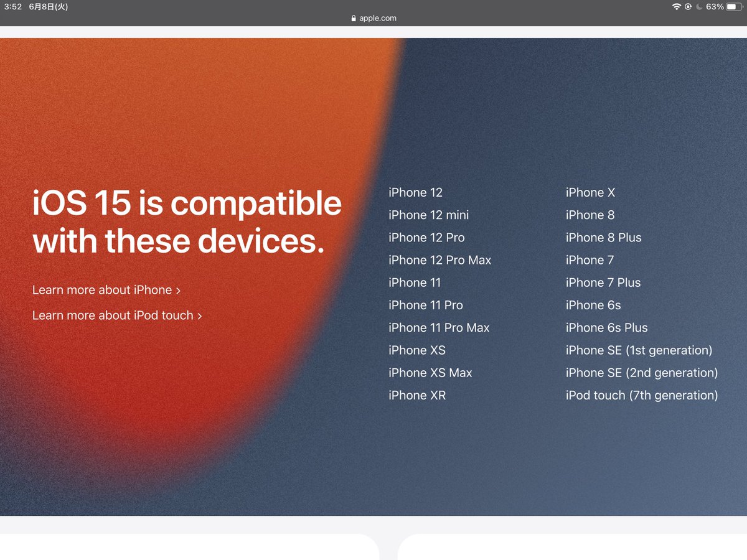Tap the date 6月8日(火)

pyautogui.click(x=49, y=7)
